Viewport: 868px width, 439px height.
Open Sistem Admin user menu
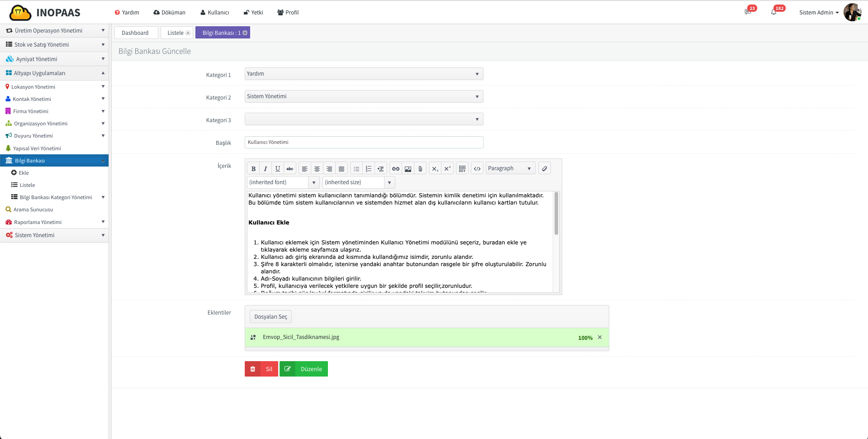[819, 13]
